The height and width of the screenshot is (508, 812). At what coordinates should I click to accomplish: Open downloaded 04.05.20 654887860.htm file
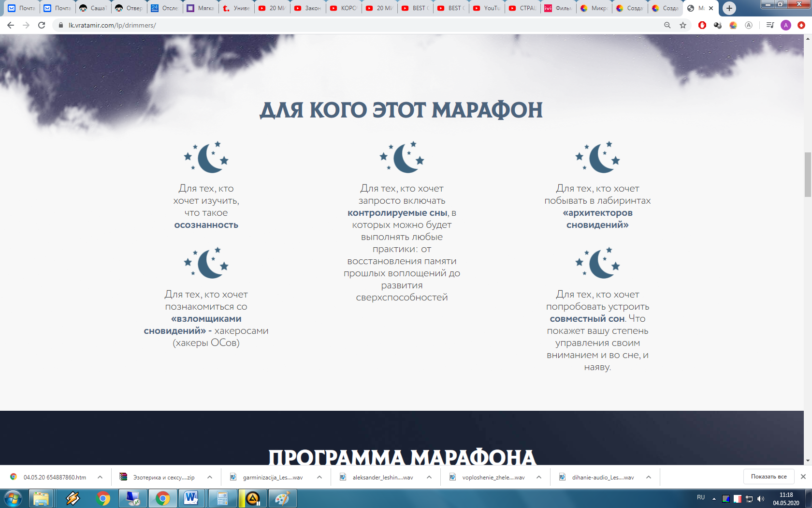(x=54, y=477)
